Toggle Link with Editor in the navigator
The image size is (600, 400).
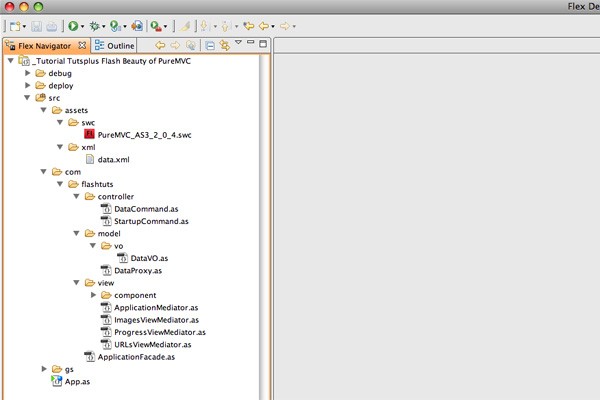pyautogui.click(x=225, y=46)
